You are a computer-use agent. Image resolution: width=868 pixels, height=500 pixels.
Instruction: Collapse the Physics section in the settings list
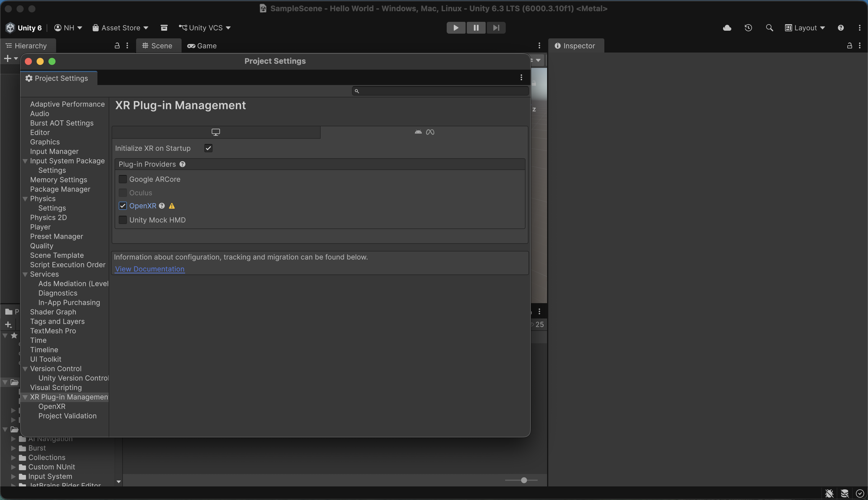(25, 198)
